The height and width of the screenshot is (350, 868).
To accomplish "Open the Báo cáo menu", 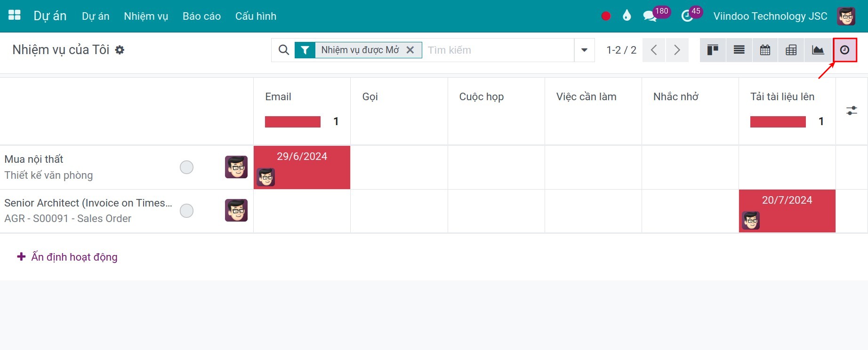I will pos(201,16).
